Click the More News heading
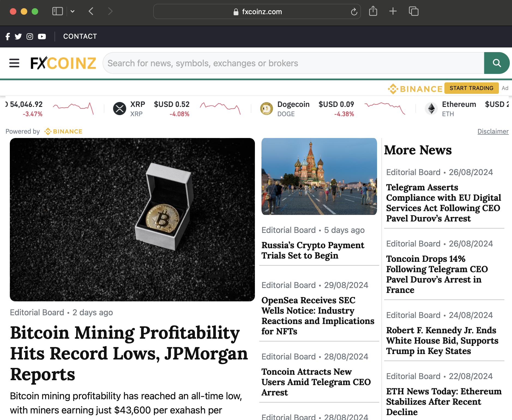 coord(418,150)
